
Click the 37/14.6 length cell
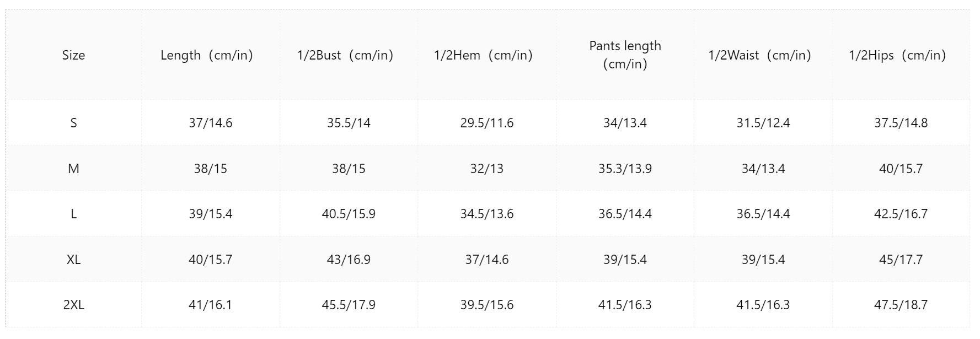pyautogui.click(x=210, y=123)
